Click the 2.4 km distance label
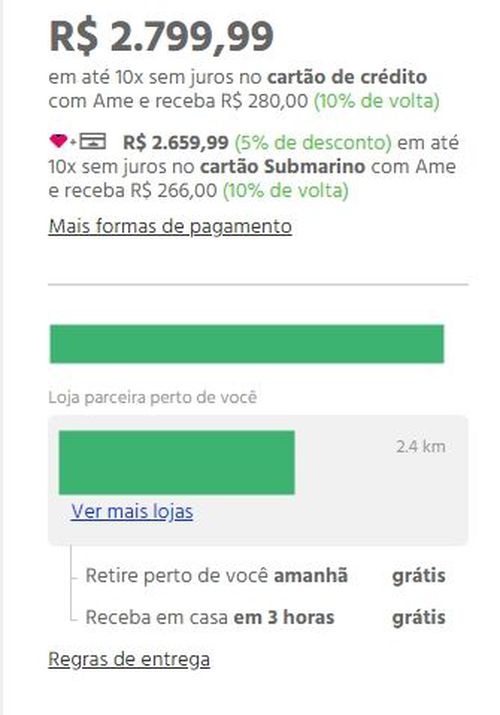Image resolution: width=500 pixels, height=715 pixels. (421, 446)
